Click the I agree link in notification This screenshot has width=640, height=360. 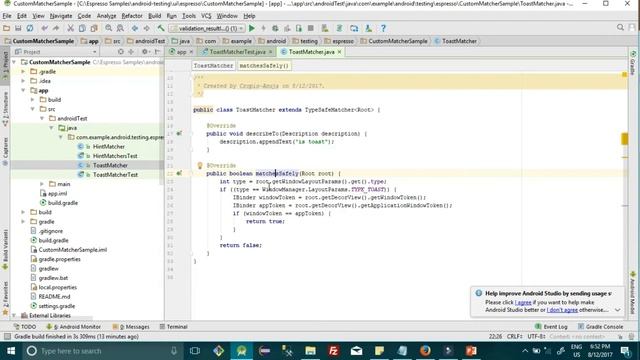(x=523, y=302)
